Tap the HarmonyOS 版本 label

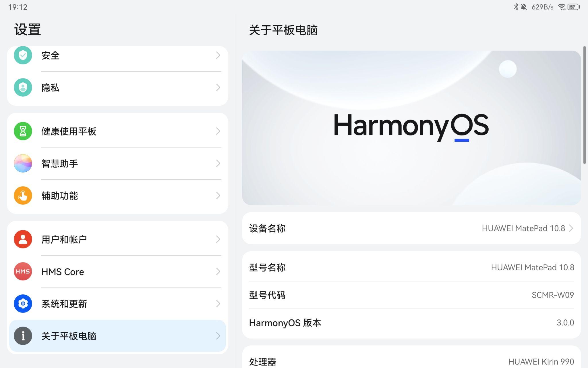click(x=285, y=323)
